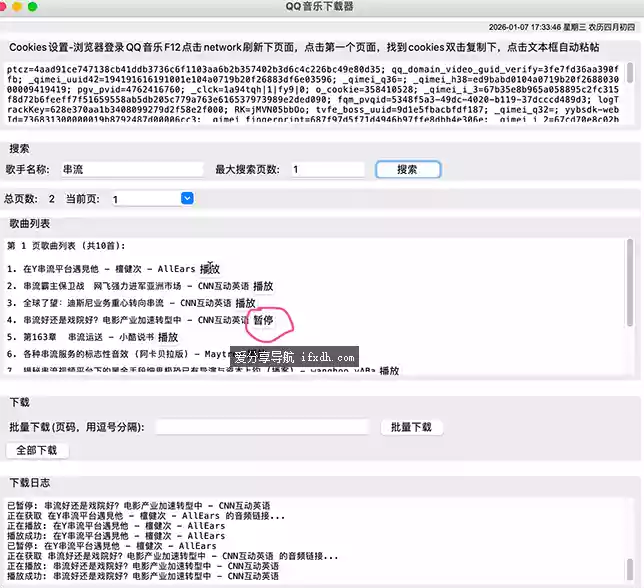Click the yellow minimize window button

point(17,7)
